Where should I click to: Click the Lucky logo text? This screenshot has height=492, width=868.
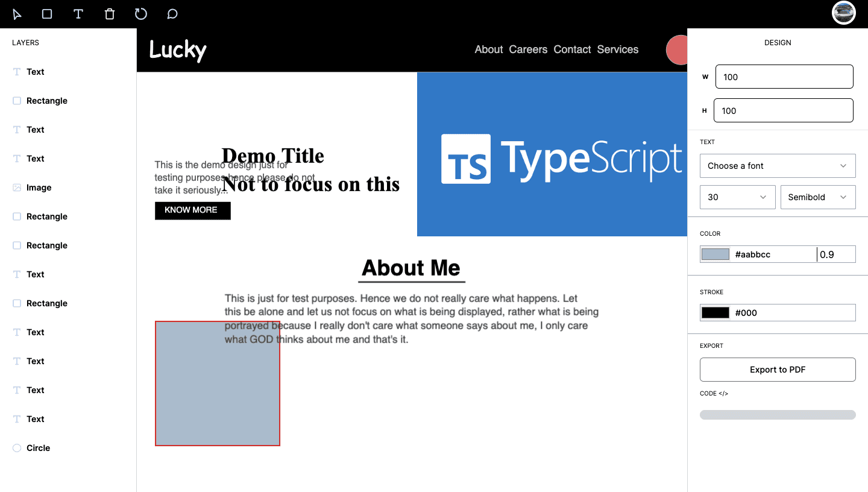click(178, 50)
